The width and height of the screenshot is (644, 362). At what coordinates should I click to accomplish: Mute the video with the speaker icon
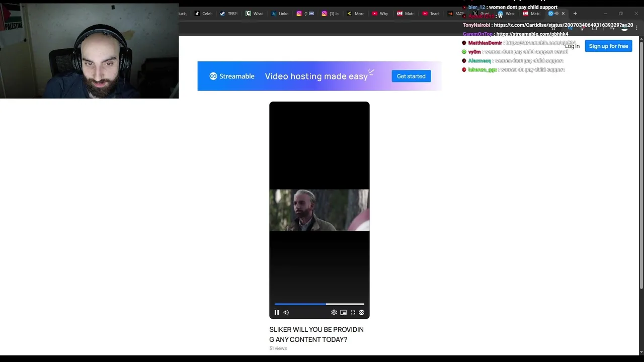click(286, 312)
